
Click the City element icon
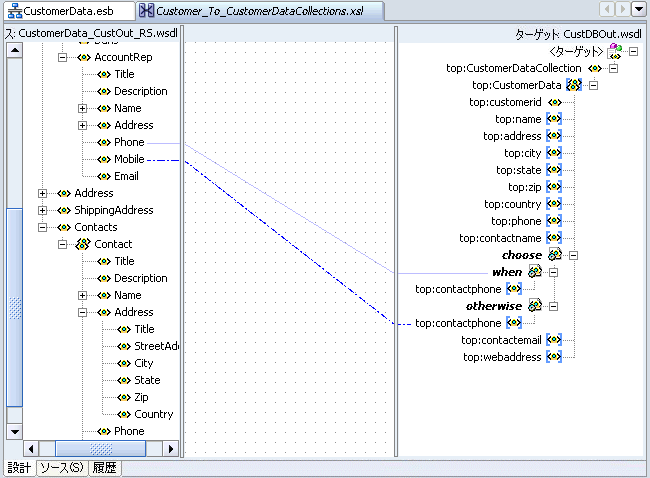coord(124,363)
